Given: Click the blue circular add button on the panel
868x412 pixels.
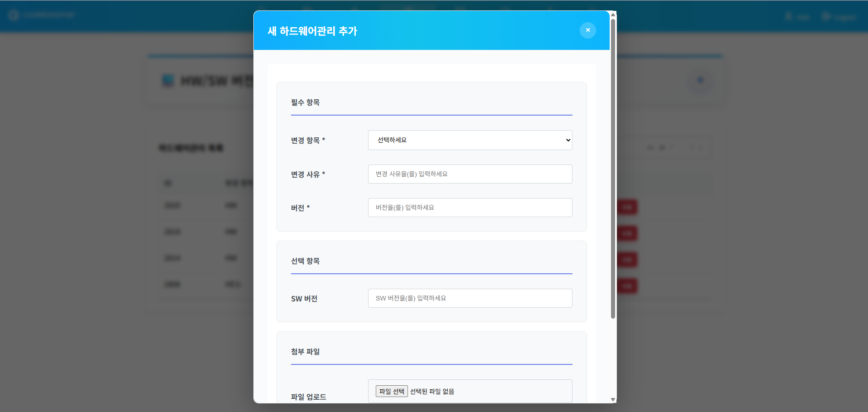Looking at the screenshot, I should pos(700,80).
